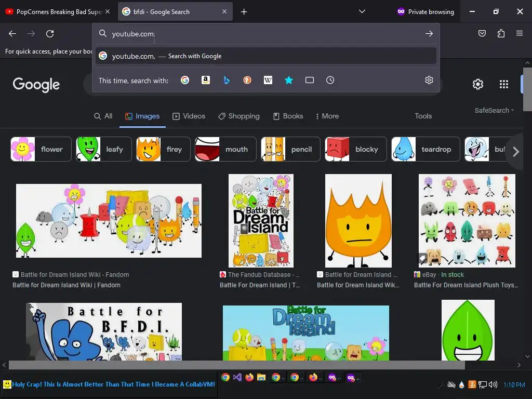Open search settings gear in dropdown
532x399 pixels.
tap(429, 80)
